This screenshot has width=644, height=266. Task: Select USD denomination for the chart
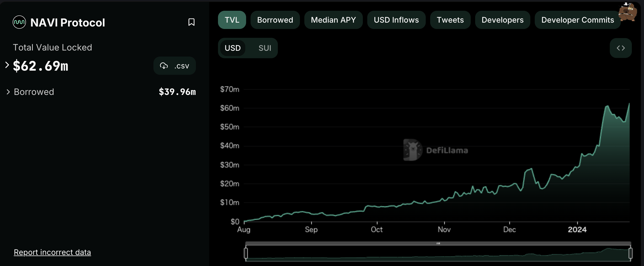[x=233, y=48]
